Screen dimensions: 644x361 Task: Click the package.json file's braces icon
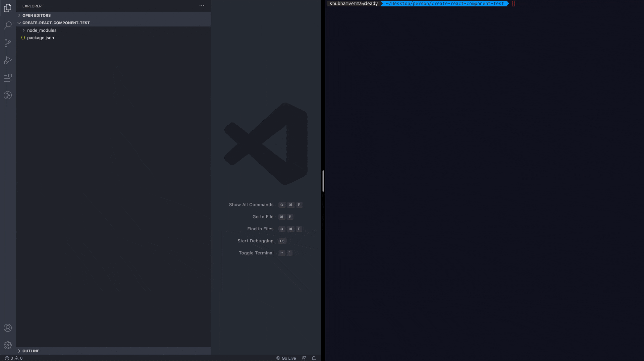23,38
